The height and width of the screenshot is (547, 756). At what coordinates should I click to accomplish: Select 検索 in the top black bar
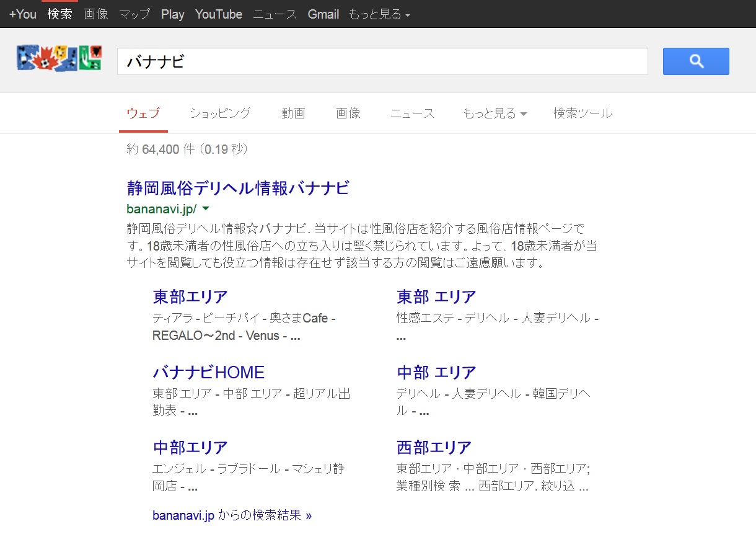click(x=60, y=14)
